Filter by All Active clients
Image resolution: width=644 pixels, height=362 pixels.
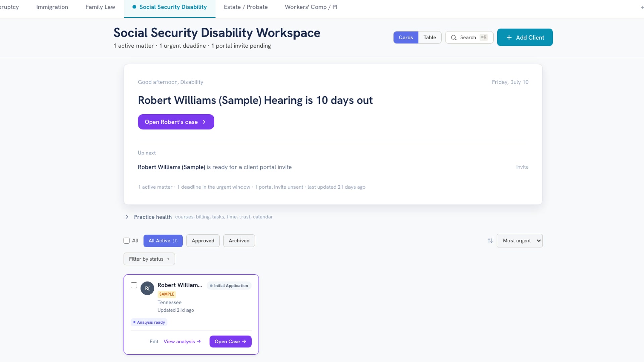tap(163, 241)
